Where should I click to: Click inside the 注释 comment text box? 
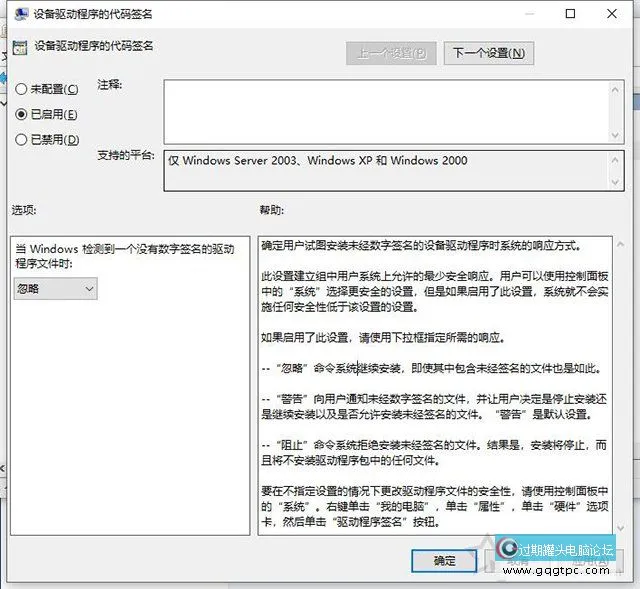click(387, 111)
